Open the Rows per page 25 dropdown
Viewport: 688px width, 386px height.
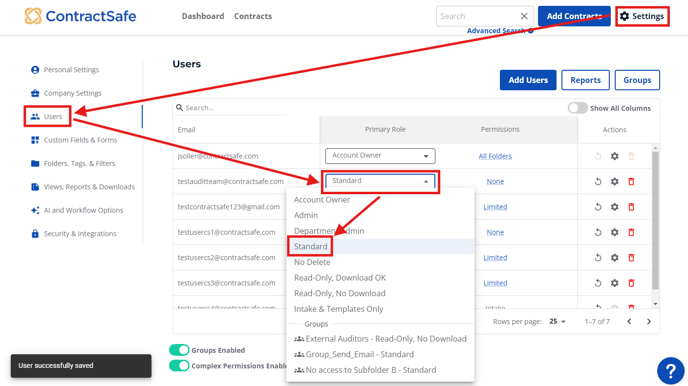(x=557, y=322)
